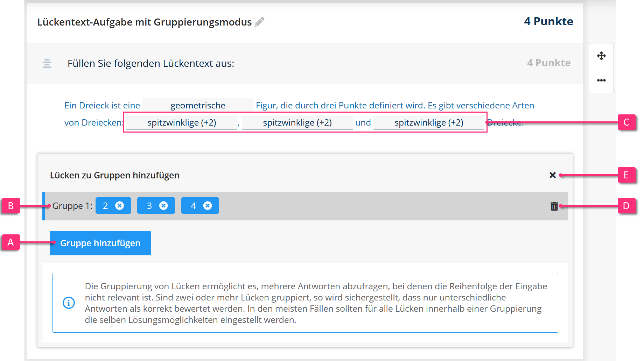This screenshot has height=361, width=644.
Task: Click the info icon in the hint box
Action: tap(69, 303)
